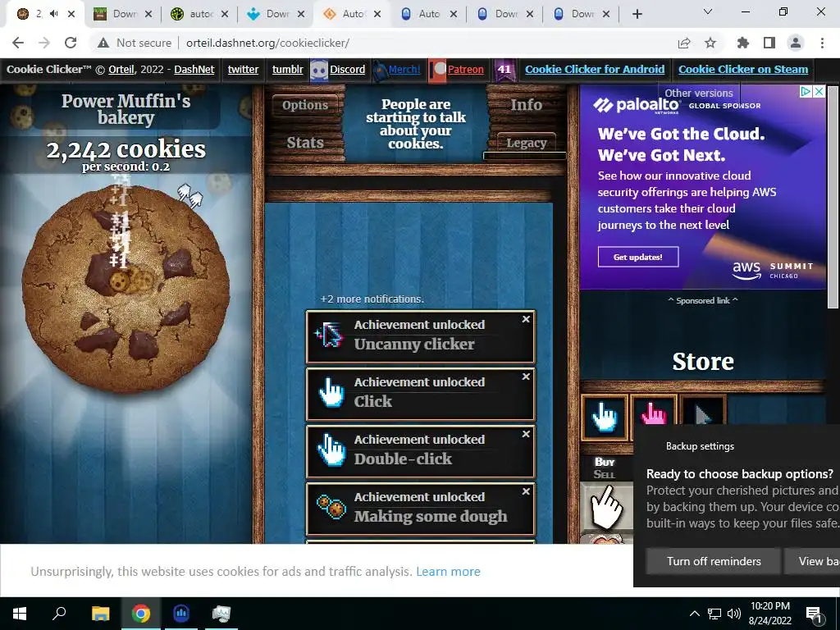Open the Patreon link
Screen dimensions: 840x630
[x=466, y=69]
